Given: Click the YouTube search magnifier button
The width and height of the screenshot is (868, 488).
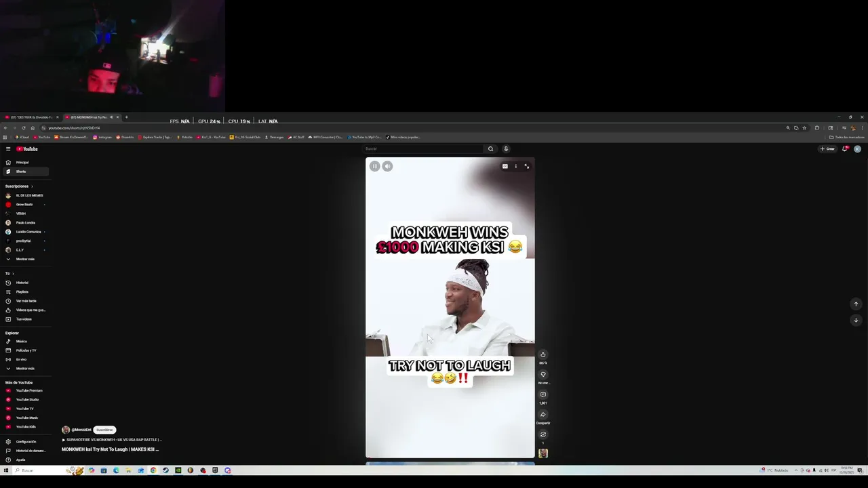Looking at the screenshot, I should click(490, 149).
